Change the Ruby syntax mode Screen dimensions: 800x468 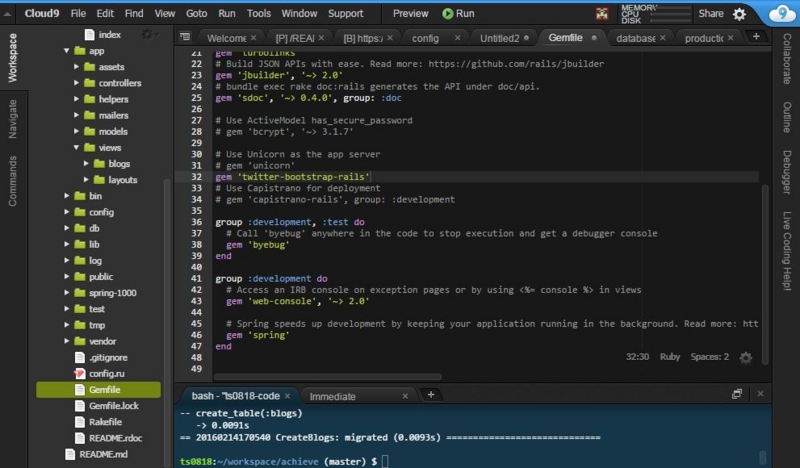tap(670, 357)
